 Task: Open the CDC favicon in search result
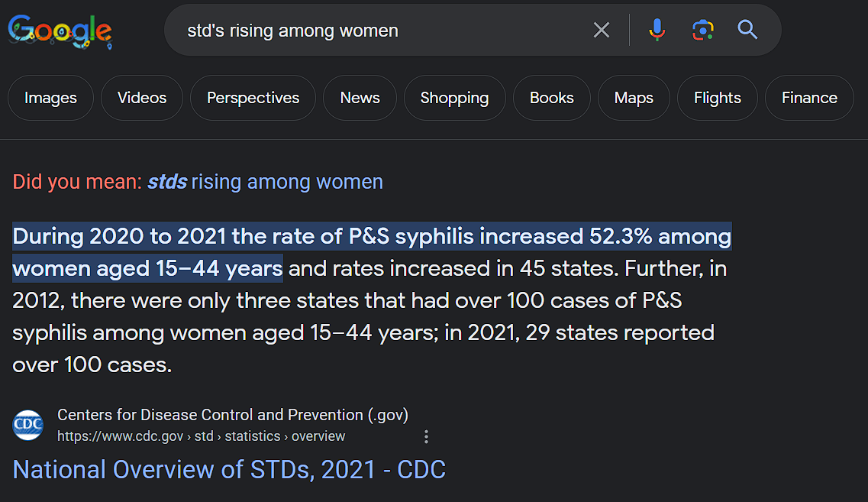pyautogui.click(x=28, y=425)
